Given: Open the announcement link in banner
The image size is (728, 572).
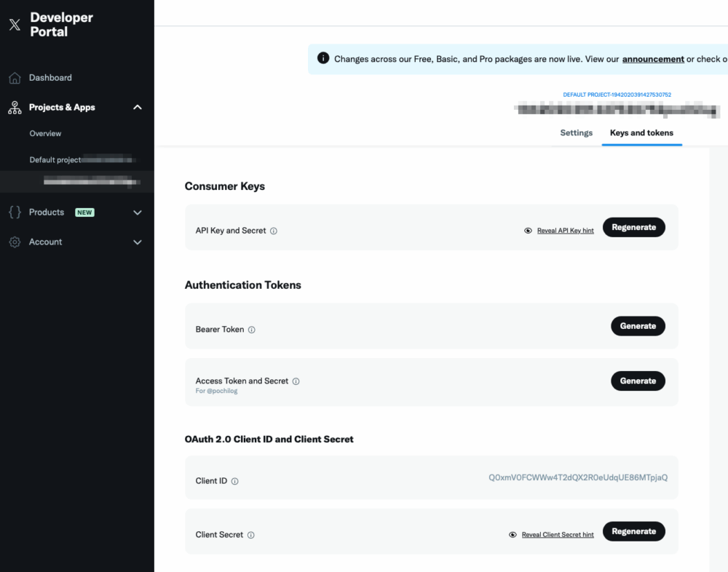Looking at the screenshot, I should pos(653,59).
